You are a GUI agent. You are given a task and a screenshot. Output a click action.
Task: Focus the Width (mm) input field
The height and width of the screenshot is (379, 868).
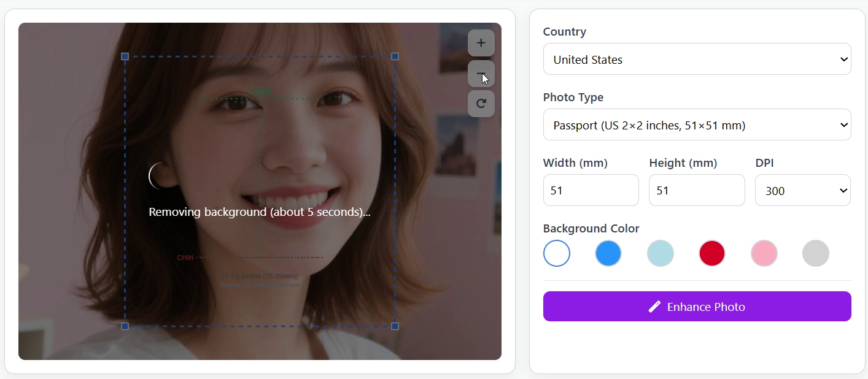pos(591,191)
